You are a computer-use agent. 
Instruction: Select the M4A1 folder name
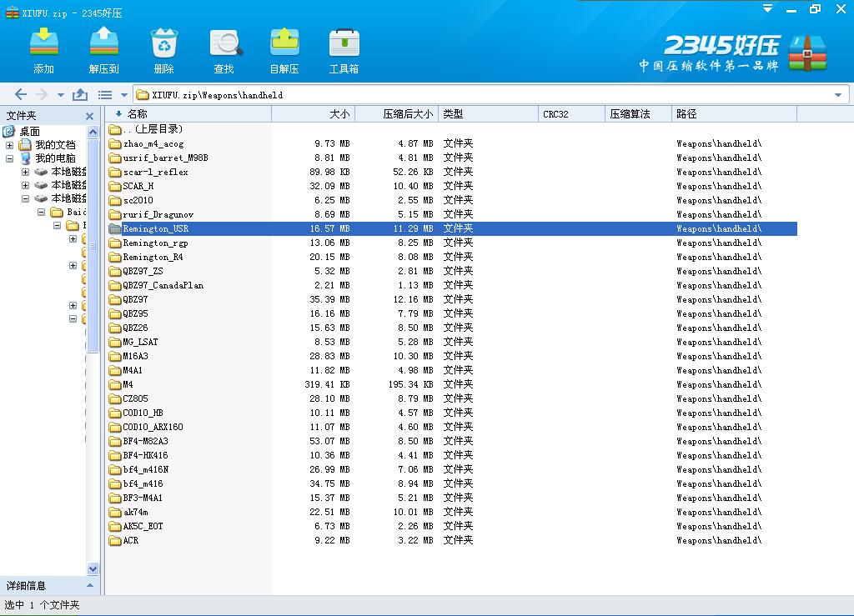tap(133, 371)
